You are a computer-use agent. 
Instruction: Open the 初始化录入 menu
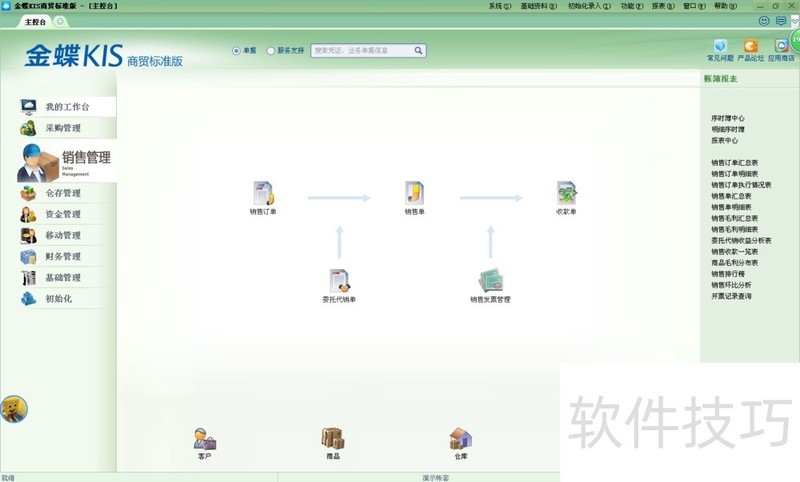click(589, 6)
